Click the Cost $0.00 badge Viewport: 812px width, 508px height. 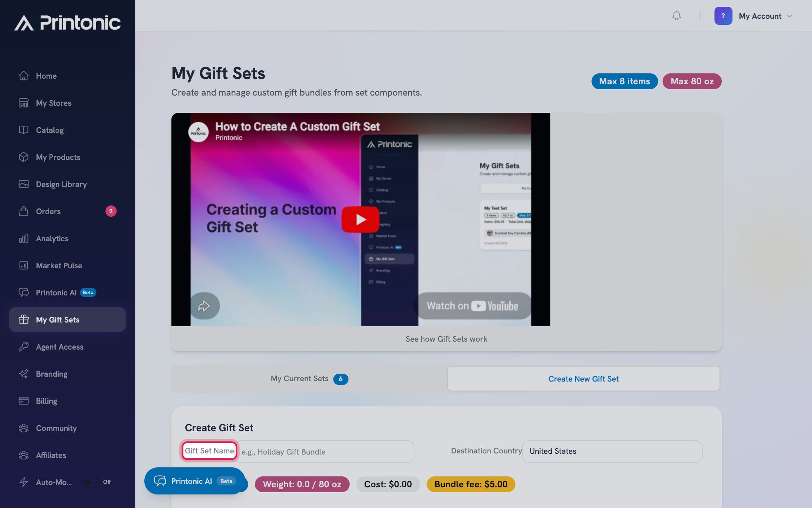388,484
